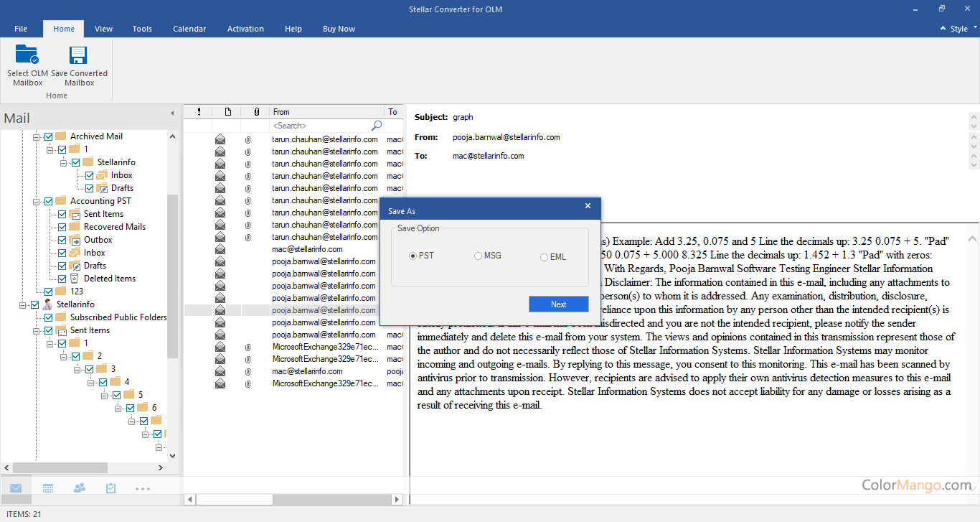Close the Save As dialog

click(x=588, y=206)
